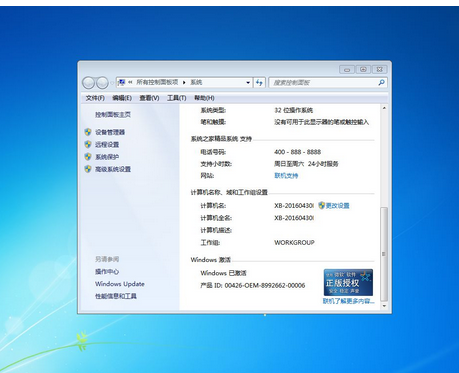Go to 控制面板主页
The width and height of the screenshot is (459, 373).
coord(113,115)
